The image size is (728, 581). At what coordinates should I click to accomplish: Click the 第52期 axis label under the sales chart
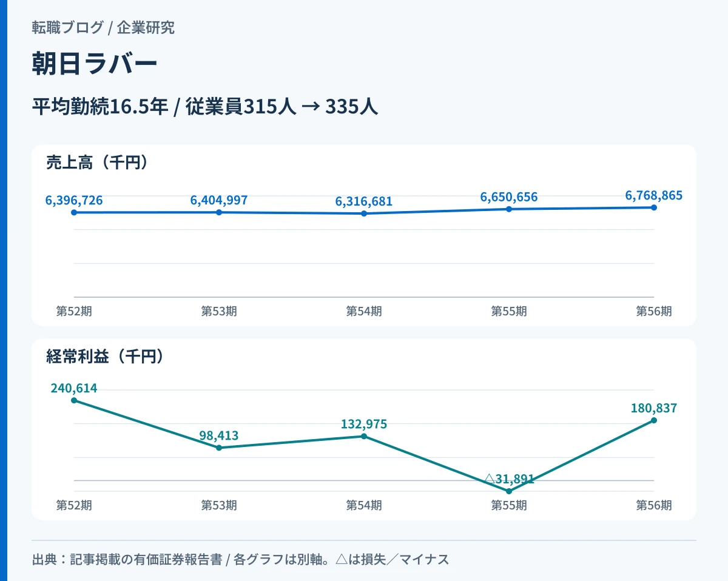pyautogui.click(x=74, y=311)
